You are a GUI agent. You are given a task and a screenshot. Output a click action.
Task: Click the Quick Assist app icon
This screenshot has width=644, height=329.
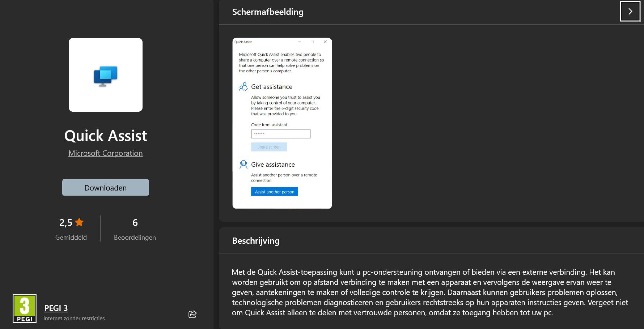[106, 75]
